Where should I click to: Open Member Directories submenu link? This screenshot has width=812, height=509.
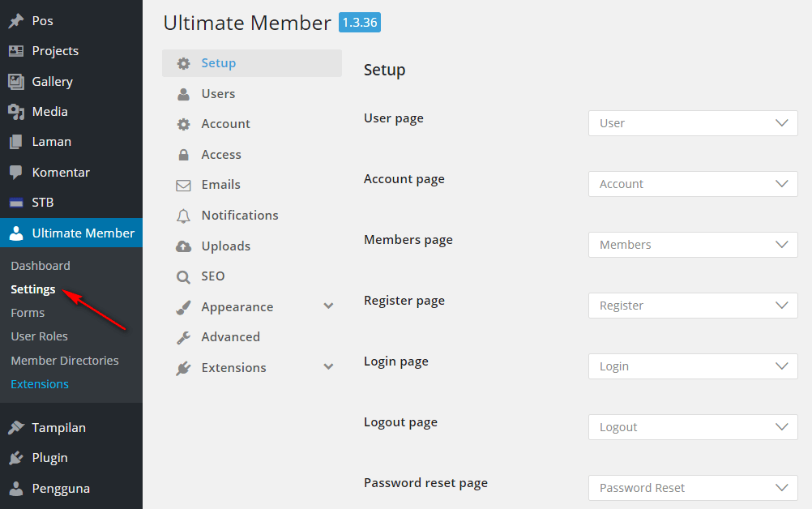tap(65, 361)
